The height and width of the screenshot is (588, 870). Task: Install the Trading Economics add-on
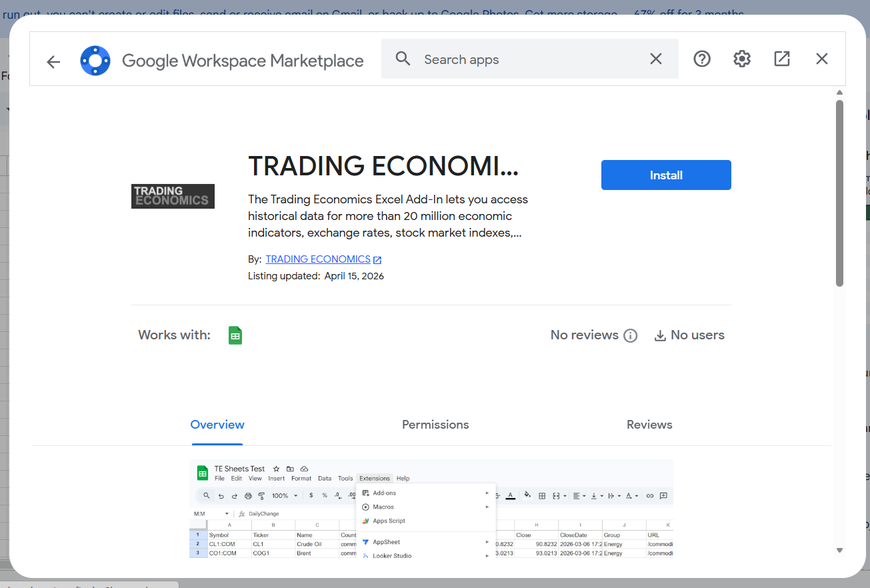666,175
